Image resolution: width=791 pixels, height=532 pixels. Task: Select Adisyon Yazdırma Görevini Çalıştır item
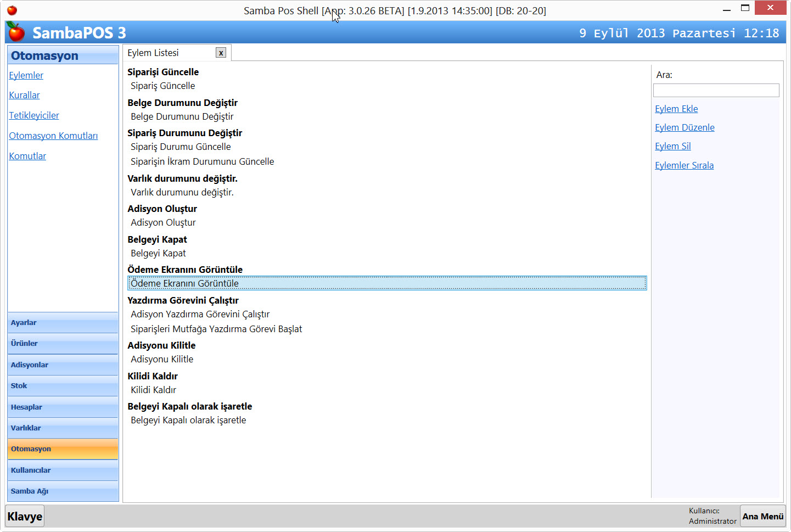coord(200,314)
